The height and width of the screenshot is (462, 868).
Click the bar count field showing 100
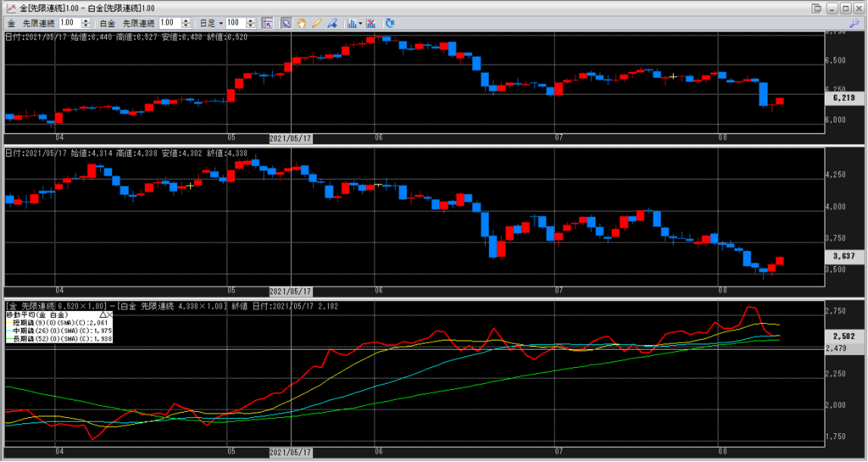pyautogui.click(x=235, y=22)
